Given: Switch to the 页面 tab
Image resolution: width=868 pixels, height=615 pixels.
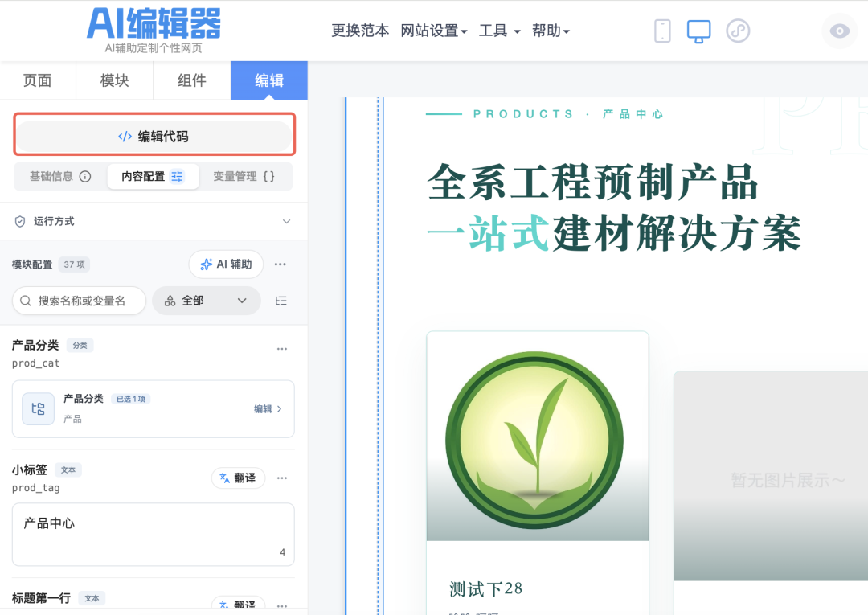Looking at the screenshot, I should pos(38,80).
